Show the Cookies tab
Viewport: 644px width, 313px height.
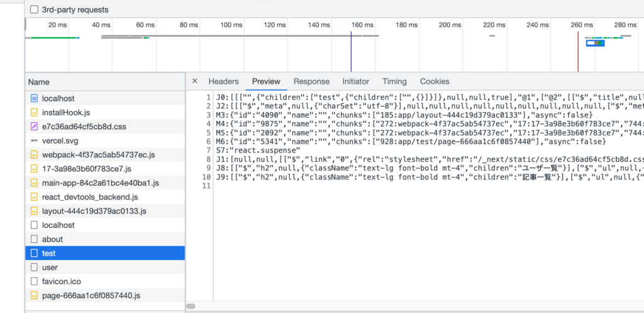[434, 81]
